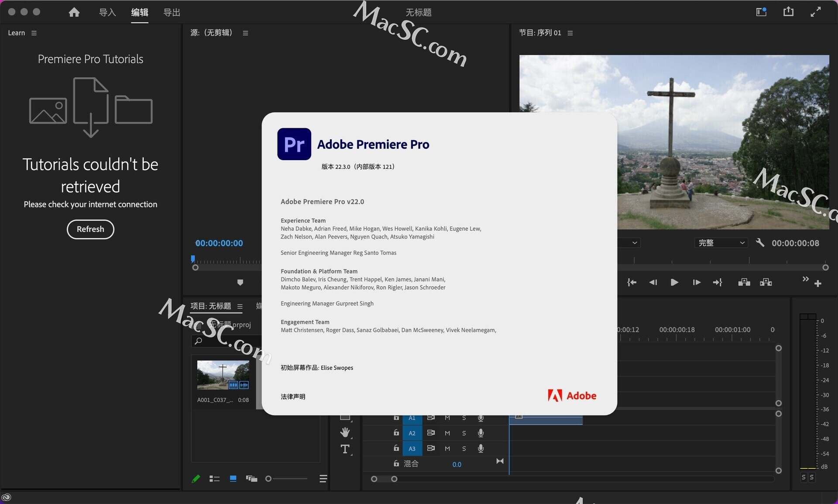Screen dimensions: 838x504
Task: Switch project panel to icon view
Action: click(233, 479)
